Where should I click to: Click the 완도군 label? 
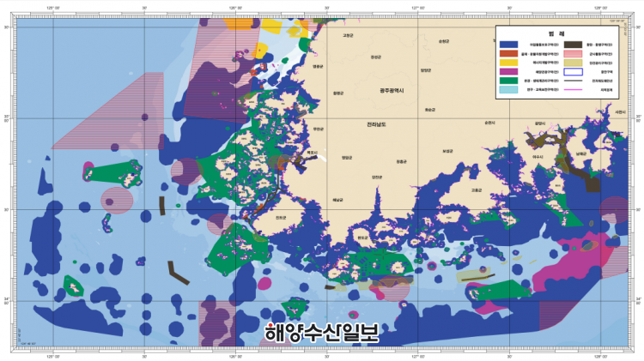coord(362,238)
